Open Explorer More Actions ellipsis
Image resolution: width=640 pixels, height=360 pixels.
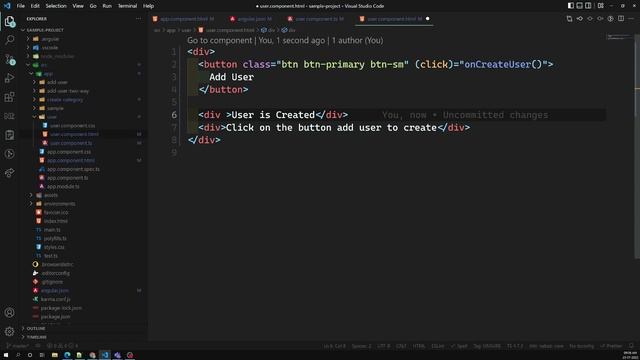pos(139,19)
